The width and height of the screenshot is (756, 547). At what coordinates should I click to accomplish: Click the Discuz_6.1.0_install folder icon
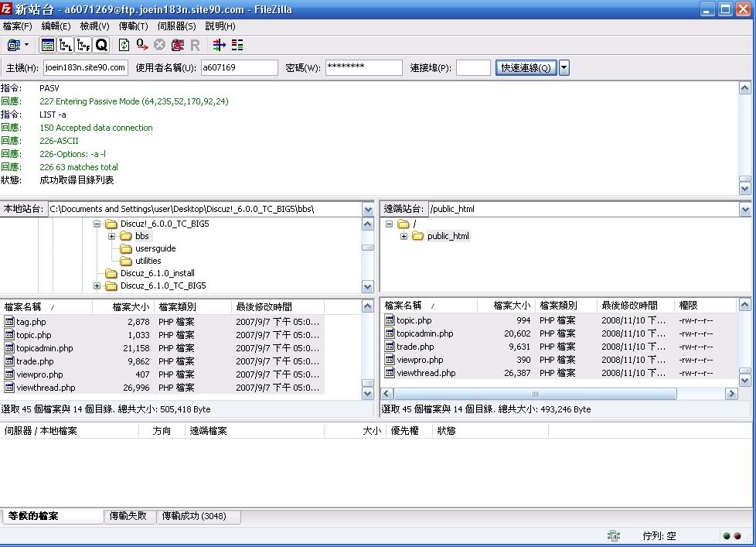click(111, 274)
